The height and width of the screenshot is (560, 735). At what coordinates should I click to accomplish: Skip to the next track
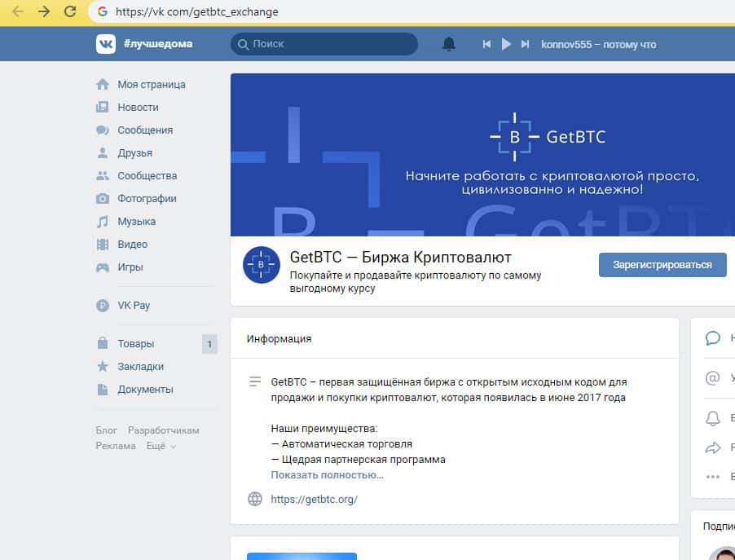coord(525,44)
